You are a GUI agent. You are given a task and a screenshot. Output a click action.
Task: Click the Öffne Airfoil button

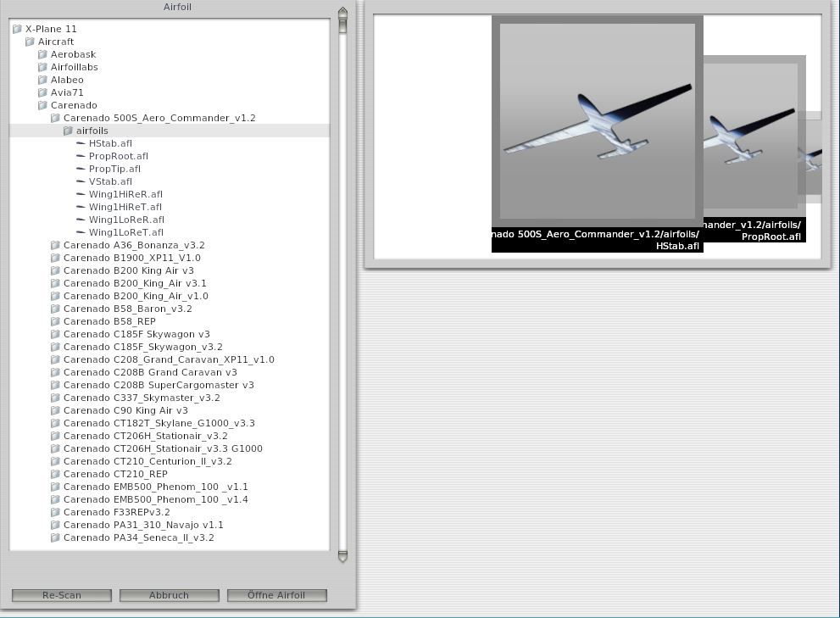(276, 595)
